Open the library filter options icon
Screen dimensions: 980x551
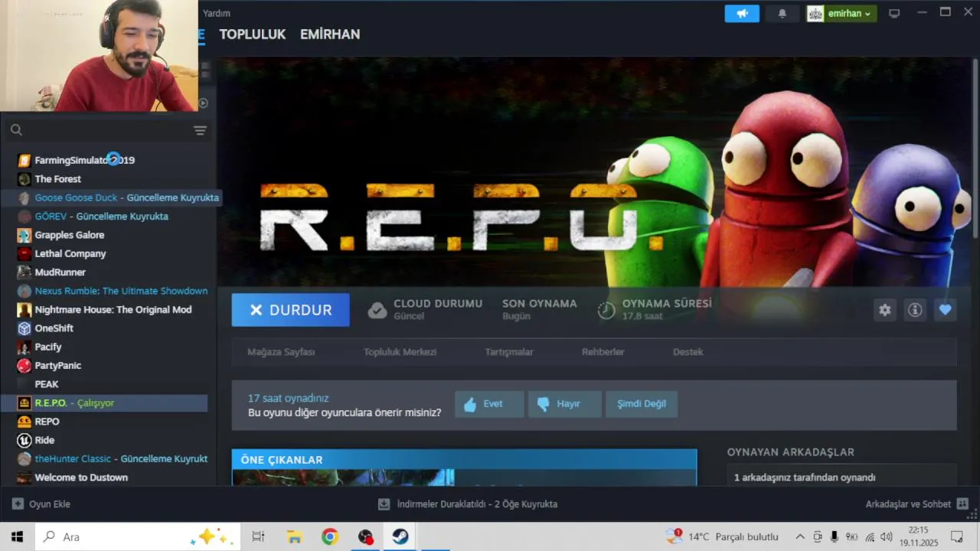point(200,130)
